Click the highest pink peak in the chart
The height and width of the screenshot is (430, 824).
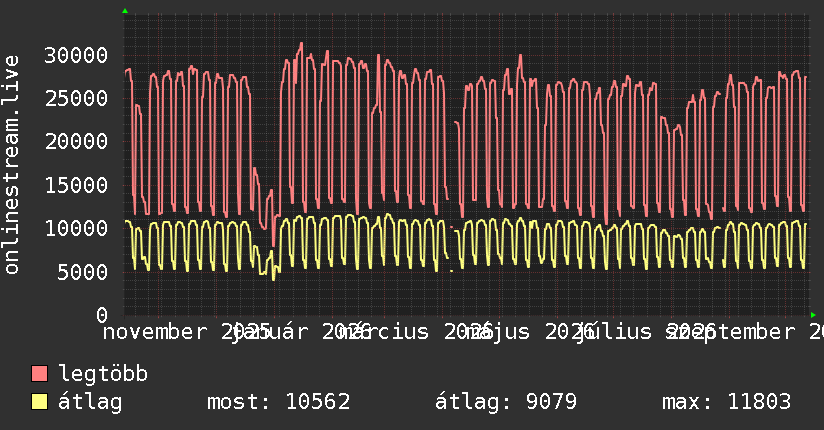(x=301, y=44)
